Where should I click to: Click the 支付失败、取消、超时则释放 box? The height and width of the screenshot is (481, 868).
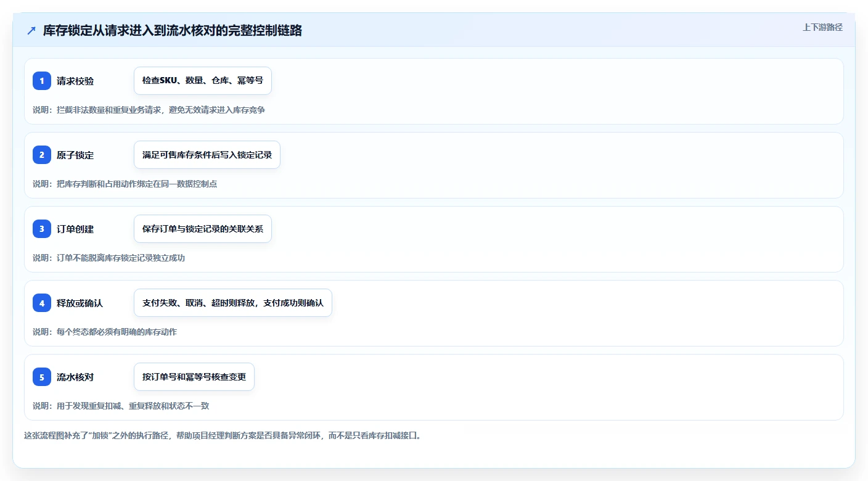233,303
